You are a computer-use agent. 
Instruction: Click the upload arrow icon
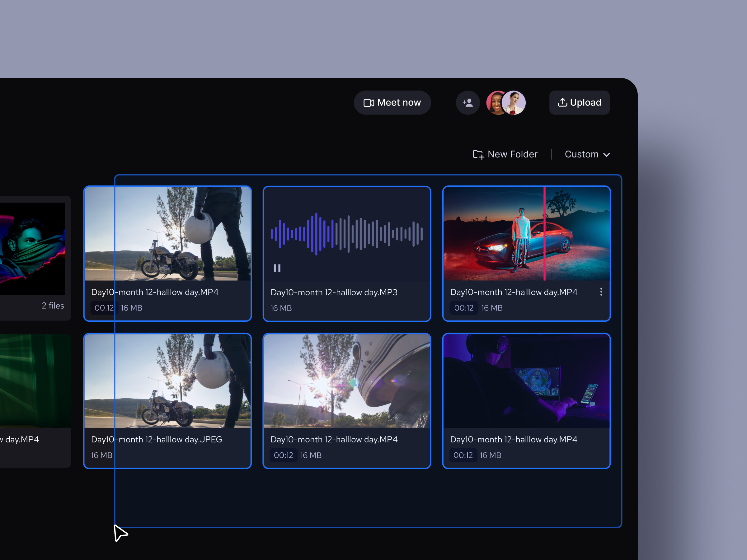click(562, 102)
